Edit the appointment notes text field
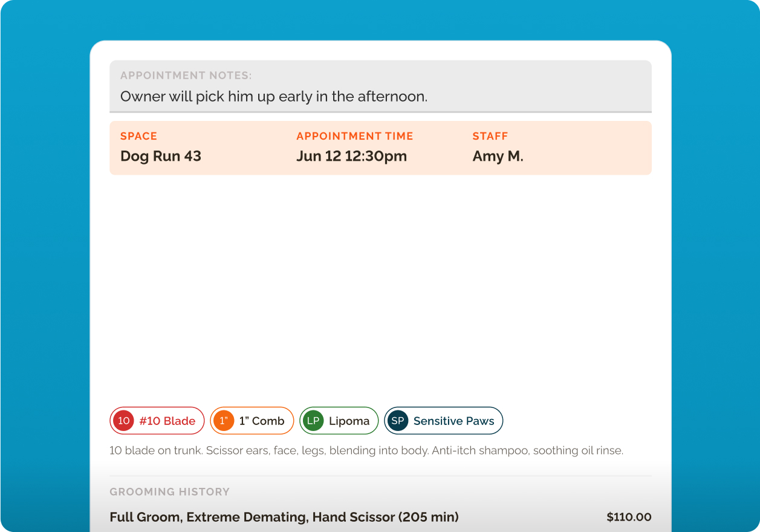The image size is (760, 532). pyautogui.click(x=380, y=86)
